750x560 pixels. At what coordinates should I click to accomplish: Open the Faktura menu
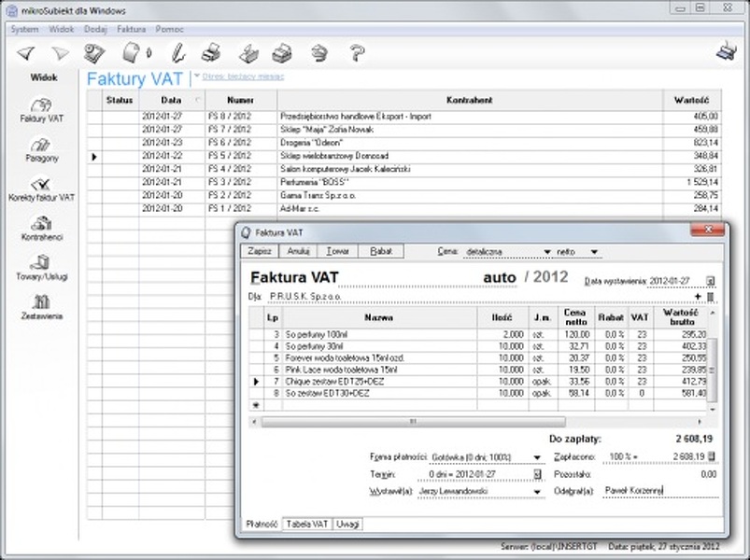pyautogui.click(x=132, y=29)
